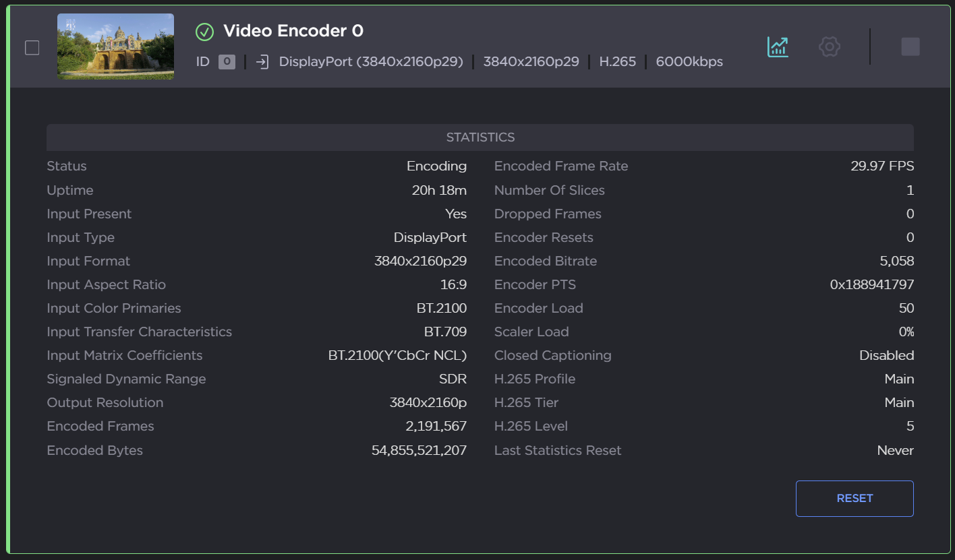Stop Video Encoder 0 with square button
955x560 pixels.
910,46
